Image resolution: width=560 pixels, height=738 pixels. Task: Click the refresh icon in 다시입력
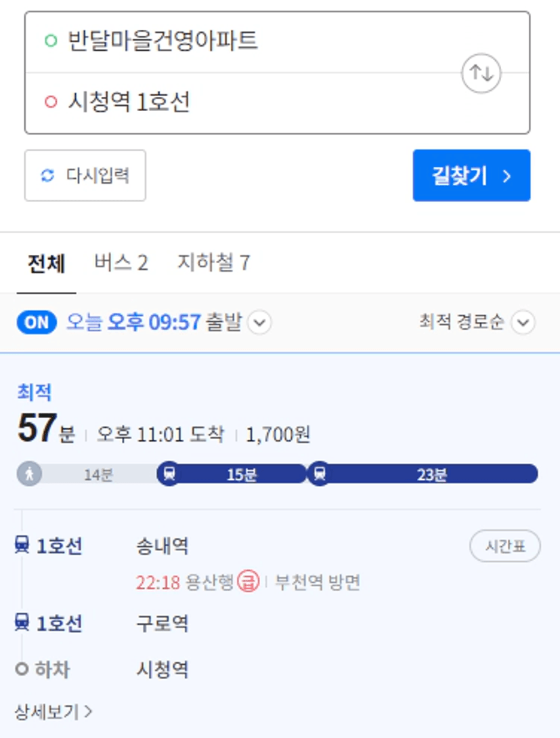pos(47,176)
